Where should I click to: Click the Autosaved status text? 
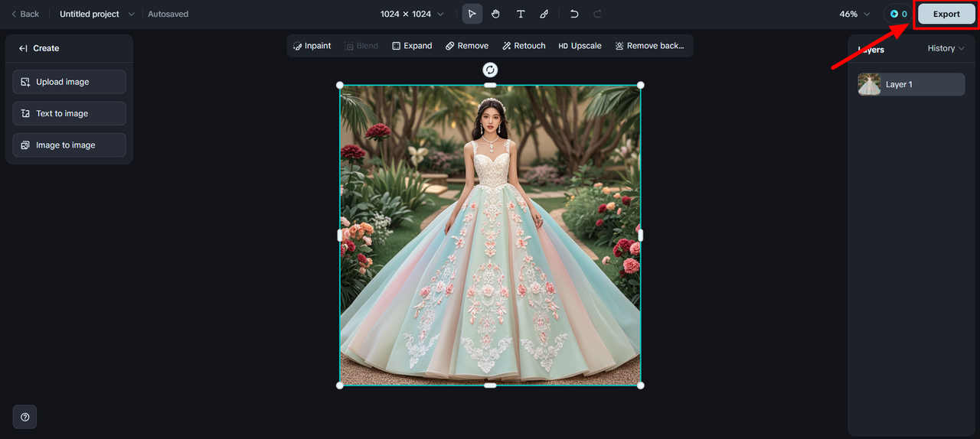168,14
